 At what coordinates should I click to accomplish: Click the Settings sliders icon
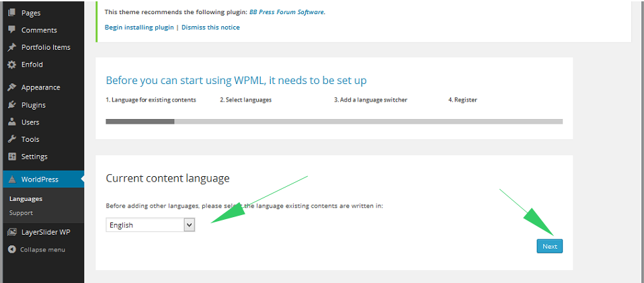[11, 157]
